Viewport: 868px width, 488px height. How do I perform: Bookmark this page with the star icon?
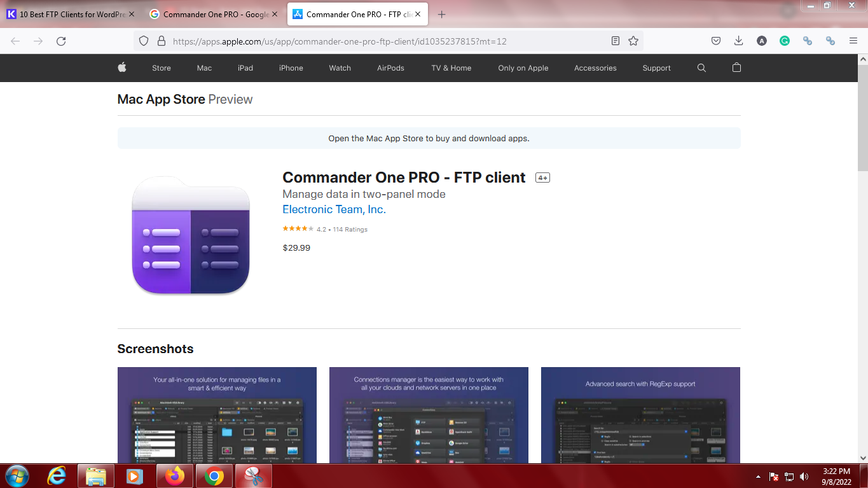[x=633, y=41]
